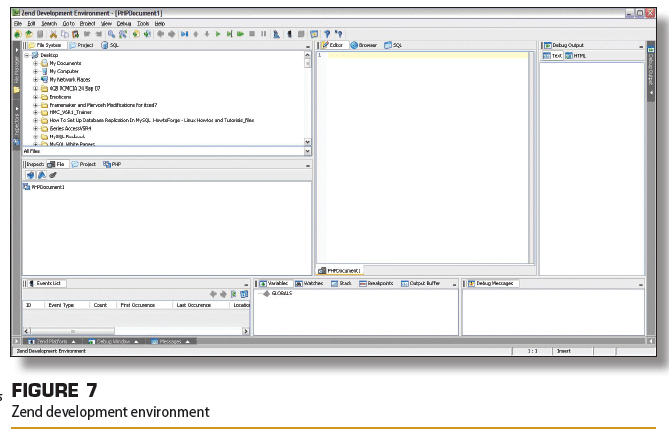Click second icon in Inspector toolbar
The height and width of the screenshot is (430, 669).
42,175
